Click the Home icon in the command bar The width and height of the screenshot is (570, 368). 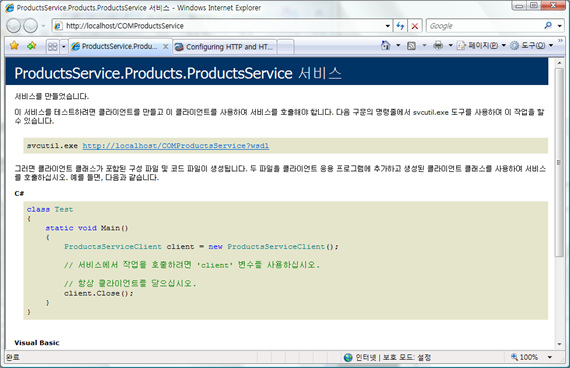[386, 45]
